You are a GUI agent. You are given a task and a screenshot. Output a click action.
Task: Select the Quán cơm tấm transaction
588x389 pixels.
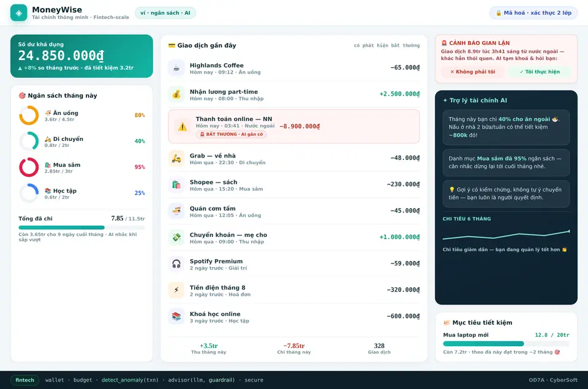point(294,211)
